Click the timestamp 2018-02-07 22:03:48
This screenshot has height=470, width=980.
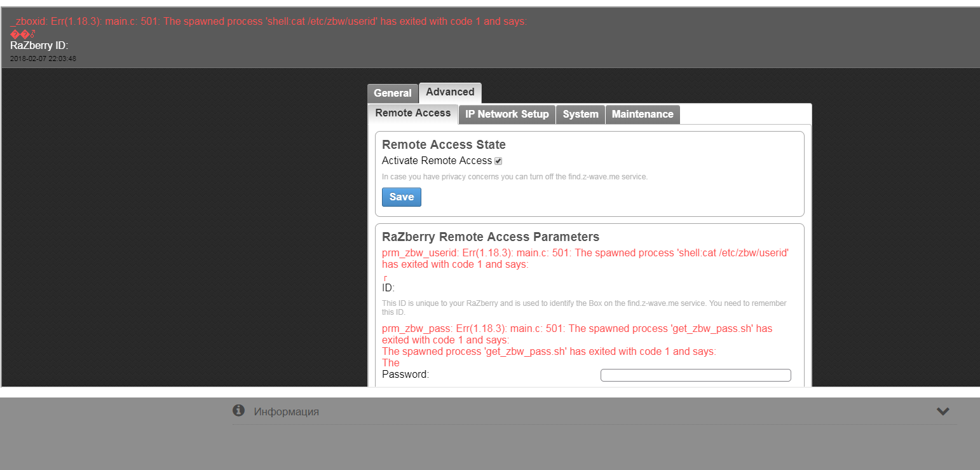point(43,59)
